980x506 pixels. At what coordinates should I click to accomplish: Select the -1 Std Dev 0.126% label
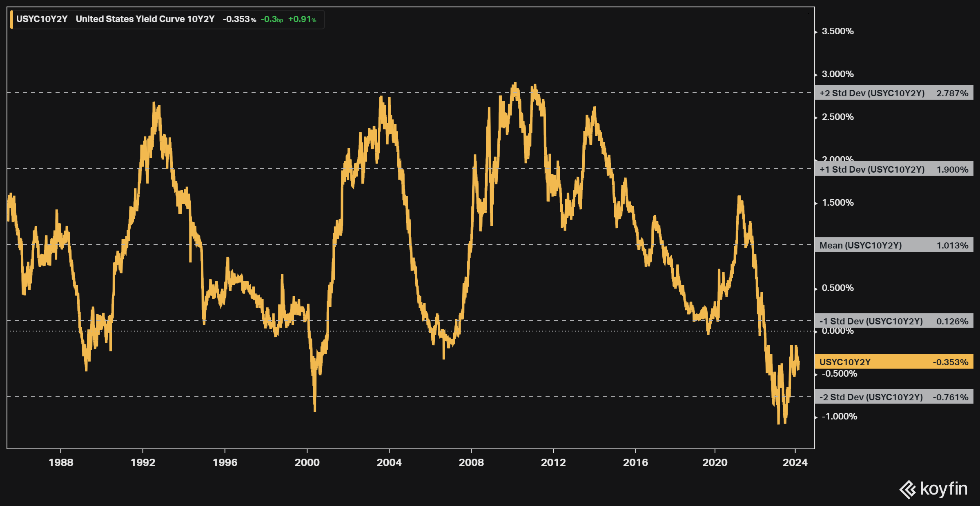[893, 321]
